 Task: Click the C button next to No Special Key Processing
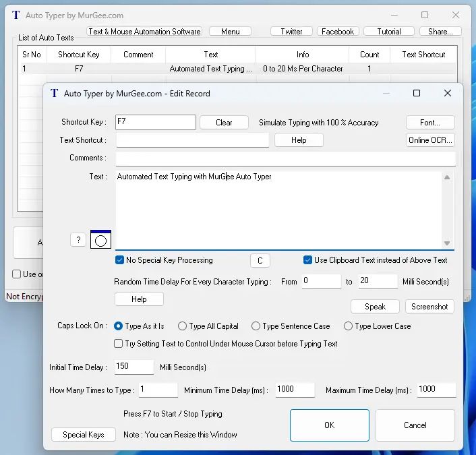tap(260, 260)
